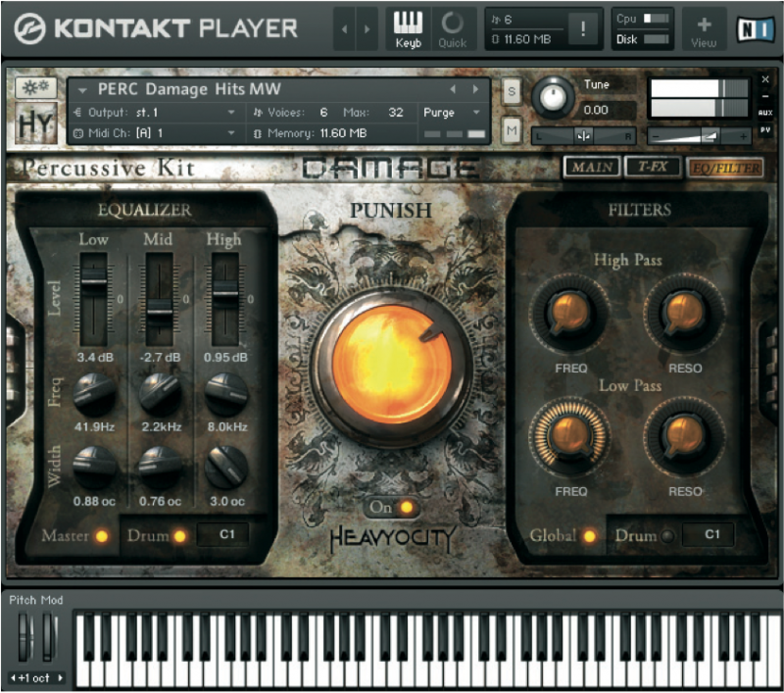Minimize the instrument with dash button
784x693 pixels.
coord(765,96)
